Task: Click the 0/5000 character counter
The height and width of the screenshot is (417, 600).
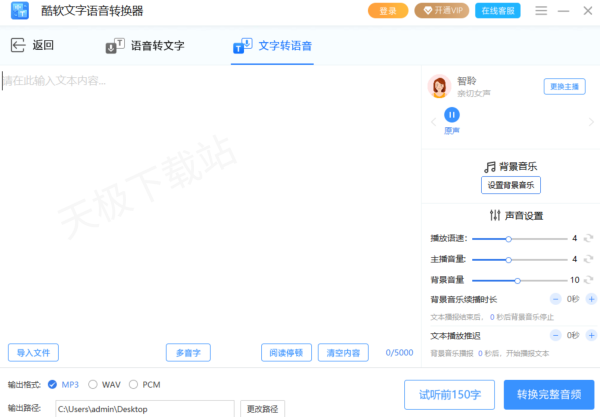Action: [x=399, y=352]
